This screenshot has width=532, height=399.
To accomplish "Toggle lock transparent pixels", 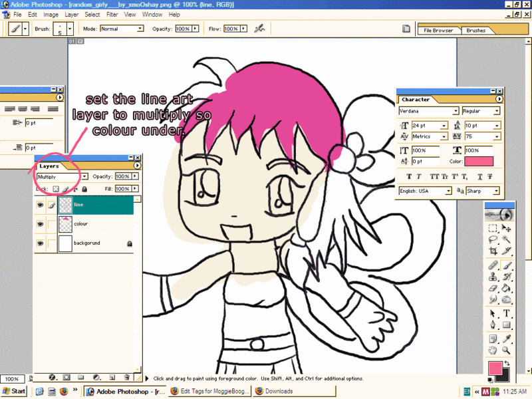I will pos(56,189).
